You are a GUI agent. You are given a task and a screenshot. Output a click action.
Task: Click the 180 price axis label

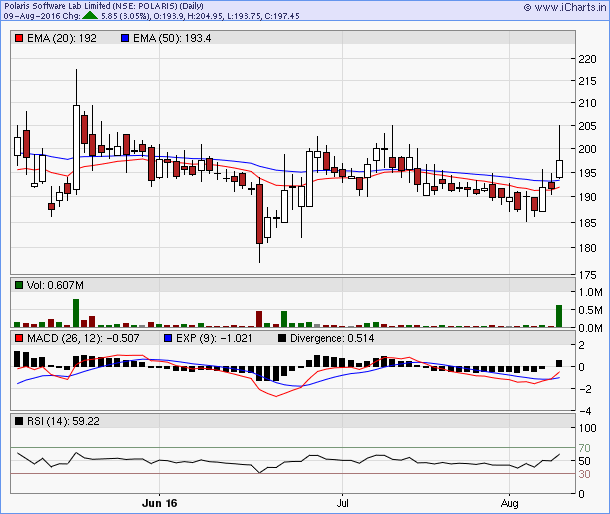tap(587, 248)
